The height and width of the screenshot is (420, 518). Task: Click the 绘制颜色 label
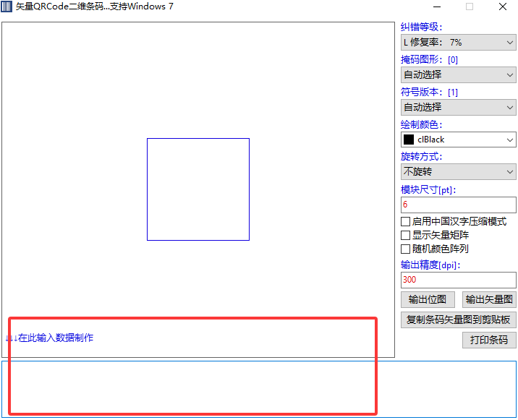coord(421,124)
